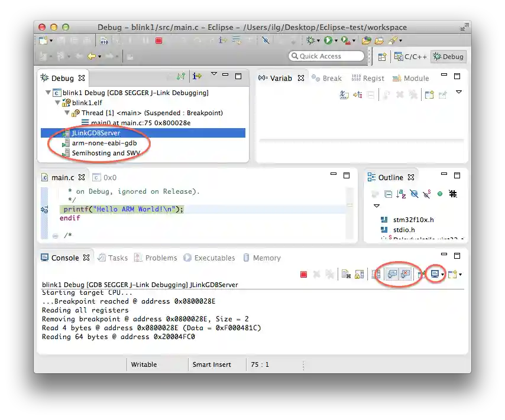
Task: Switch to the Problems tab
Action: click(x=156, y=258)
